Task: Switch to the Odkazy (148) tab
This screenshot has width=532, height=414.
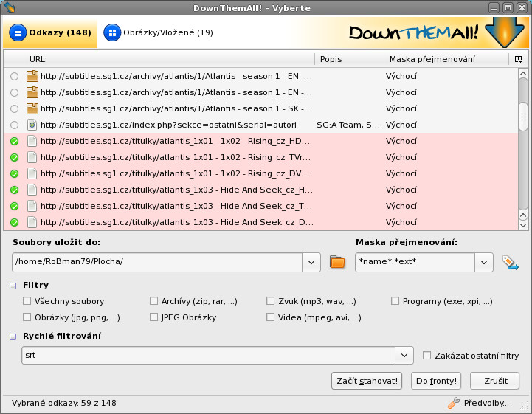Action: tap(51, 33)
